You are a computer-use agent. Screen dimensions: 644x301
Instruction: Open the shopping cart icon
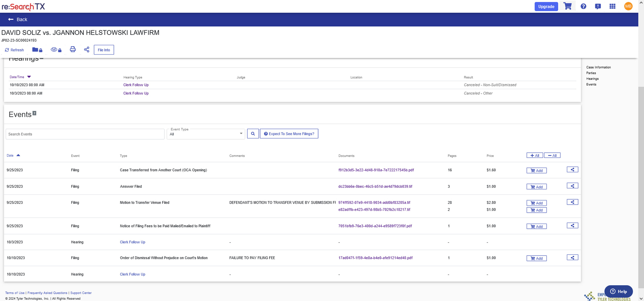coord(567,6)
